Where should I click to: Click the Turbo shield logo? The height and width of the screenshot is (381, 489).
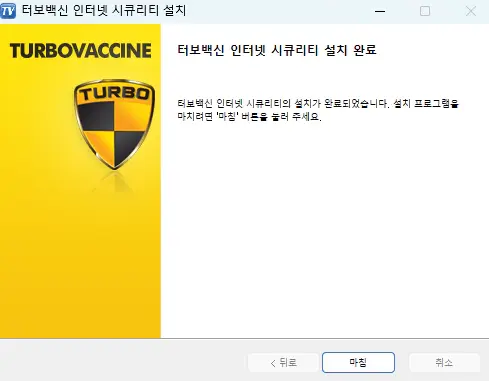[x=114, y=124]
